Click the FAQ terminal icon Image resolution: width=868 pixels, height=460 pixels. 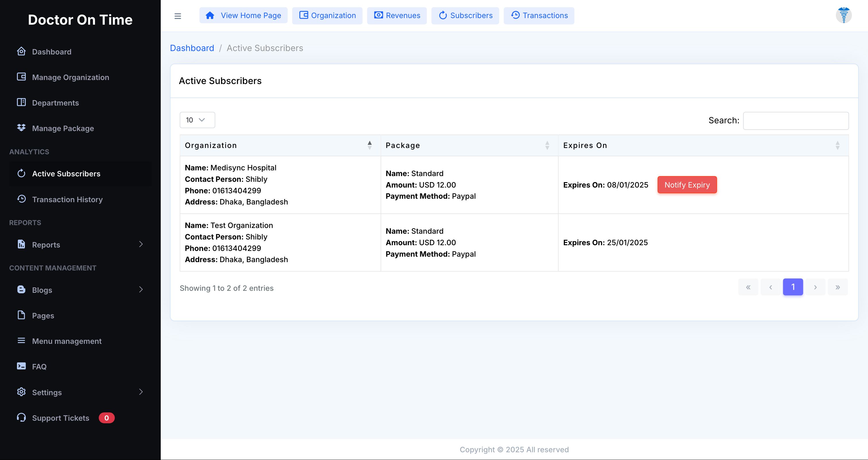(x=21, y=366)
